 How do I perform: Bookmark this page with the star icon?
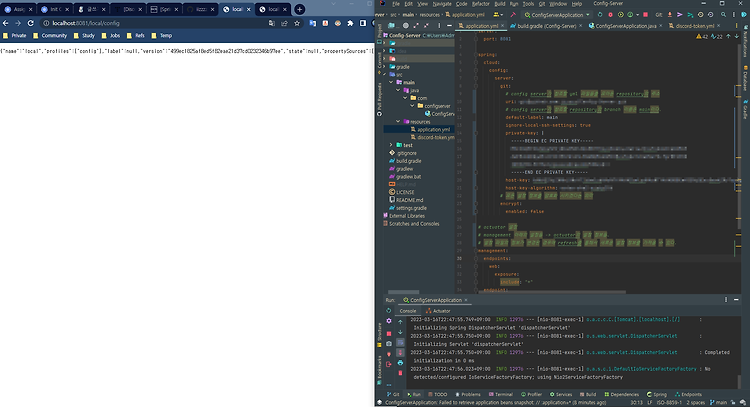click(297, 23)
